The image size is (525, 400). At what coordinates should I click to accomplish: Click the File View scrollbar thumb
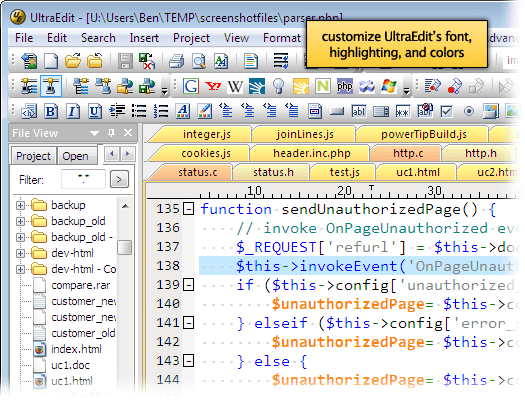point(125,248)
